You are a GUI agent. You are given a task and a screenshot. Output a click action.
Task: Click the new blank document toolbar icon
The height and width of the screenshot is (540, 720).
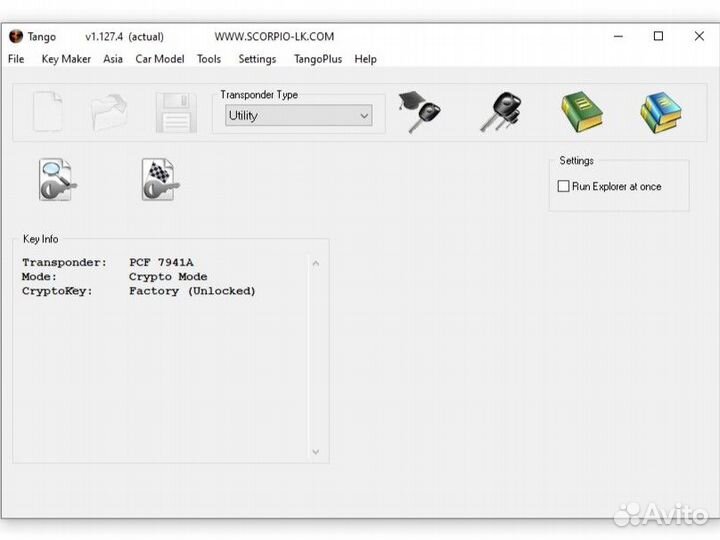[x=47, y=112]
